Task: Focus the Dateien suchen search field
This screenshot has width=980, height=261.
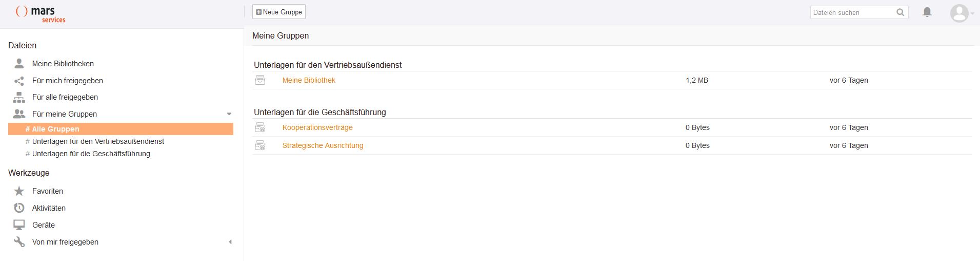Action: click(x=852, y=12)
